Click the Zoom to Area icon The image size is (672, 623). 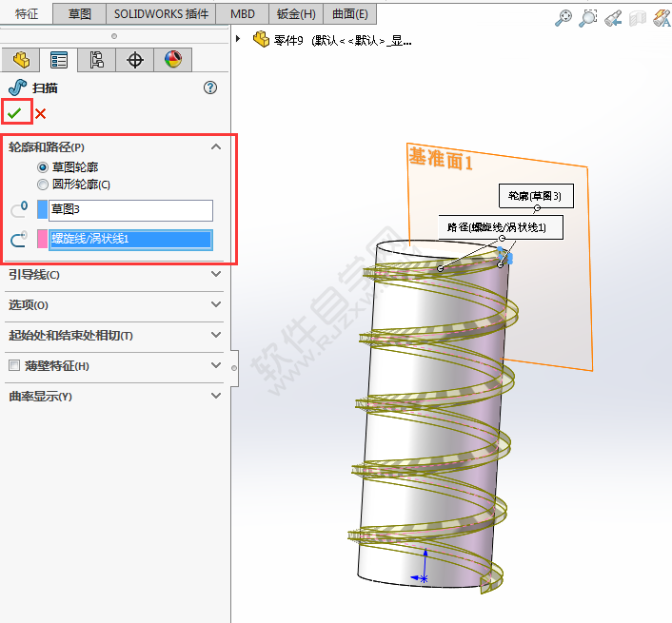[588, 18]
